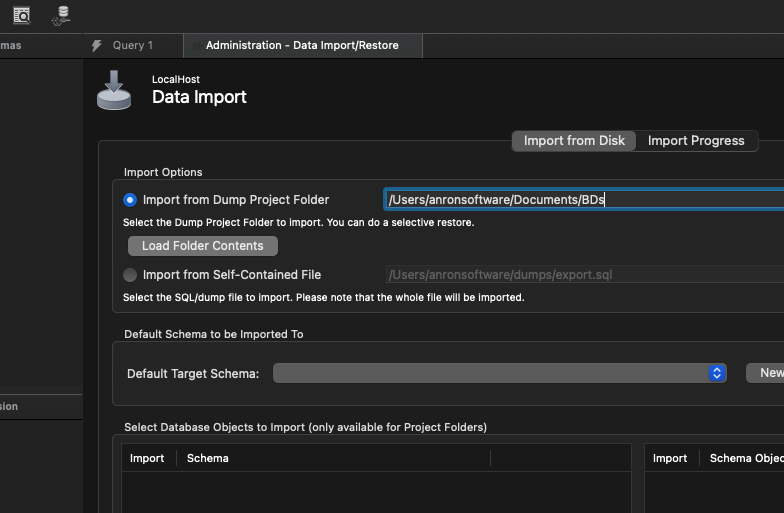Switch to the Import Progress tab
The width and height of the screenshot is (784, 513).
[x=696, y=141]
